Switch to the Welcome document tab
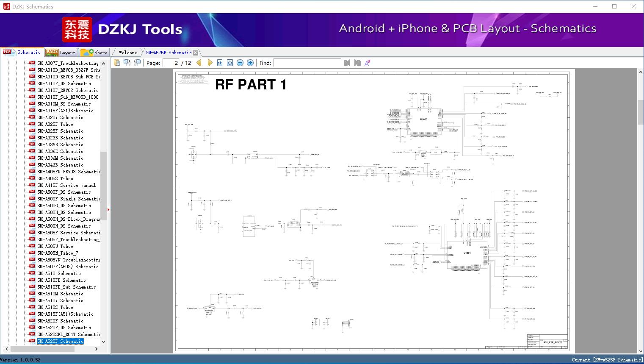 [x=128, y=53]
